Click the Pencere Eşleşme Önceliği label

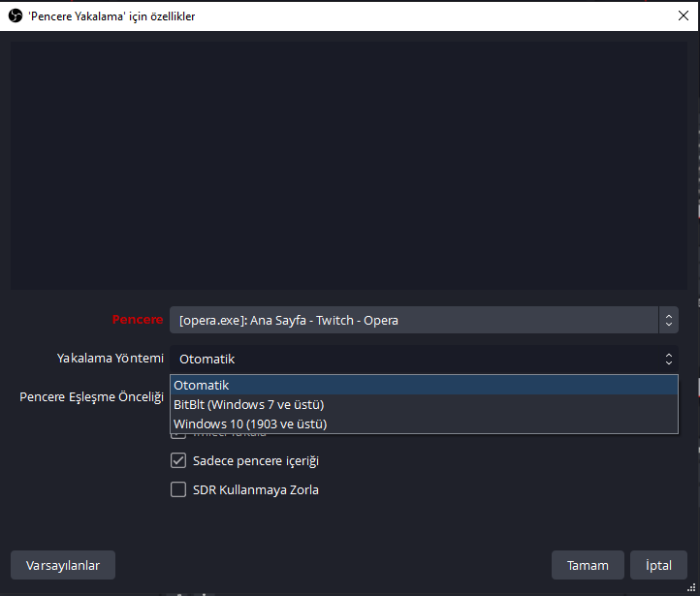pyautogui.click(x=91, y=397)
